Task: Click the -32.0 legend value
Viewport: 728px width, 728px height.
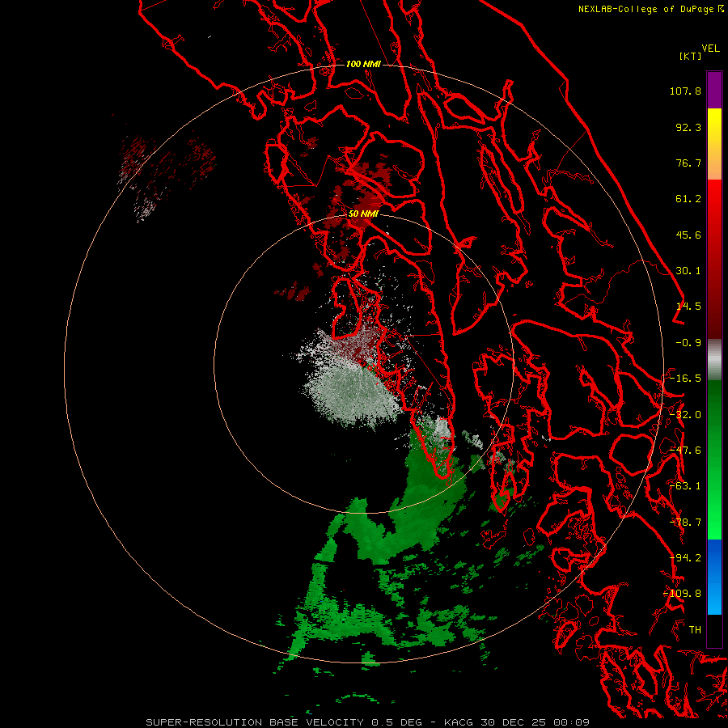Action: tap(685, 415)
